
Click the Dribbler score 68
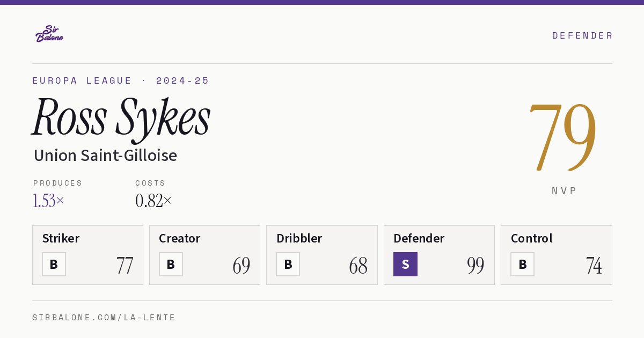[358, 266]
